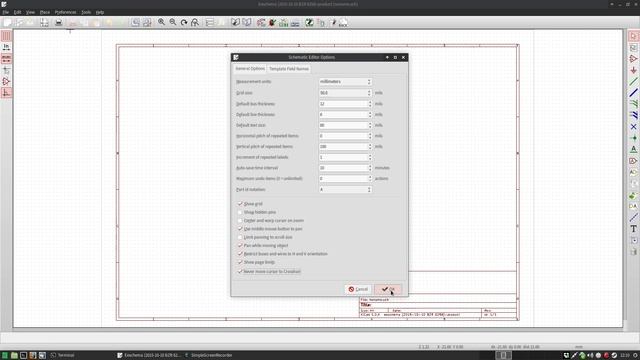
Task: Select the Place component tool
Action: click(x=633, y=59)
